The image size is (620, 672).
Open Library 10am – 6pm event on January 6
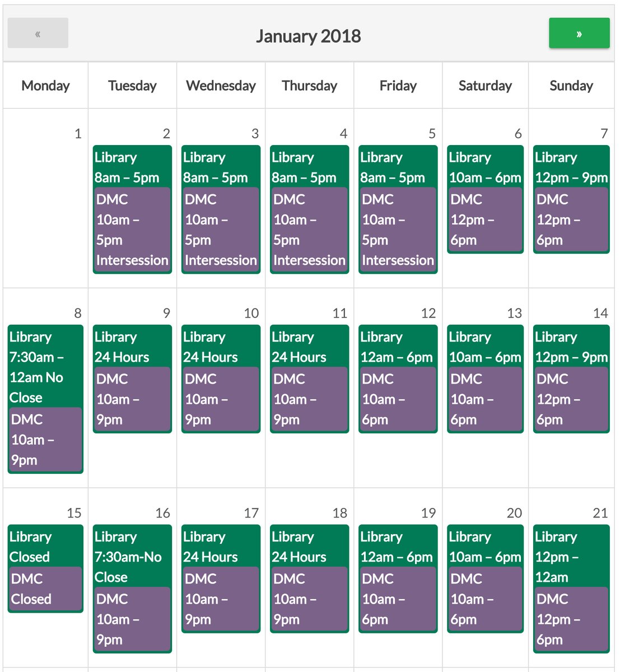click(485, 167)
